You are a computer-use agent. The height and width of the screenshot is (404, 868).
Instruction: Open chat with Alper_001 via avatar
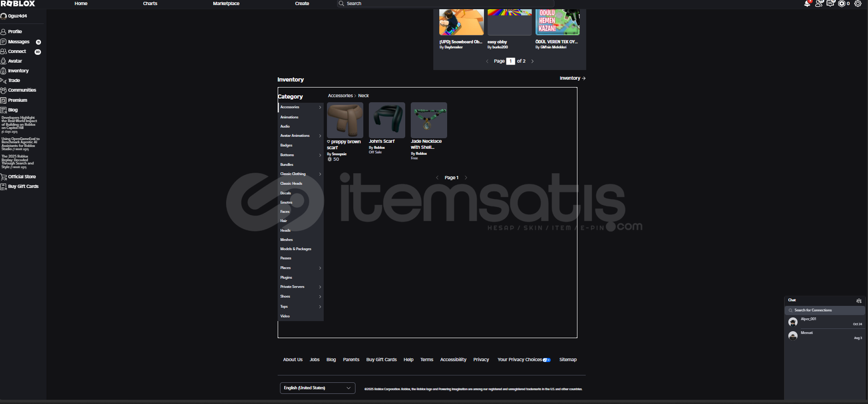click(793, 322)
